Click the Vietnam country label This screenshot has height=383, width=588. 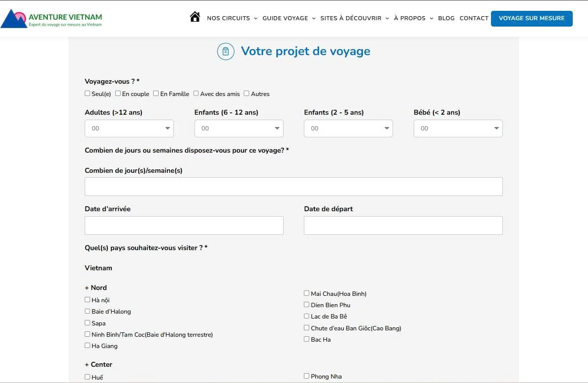[x=98, y=268]
